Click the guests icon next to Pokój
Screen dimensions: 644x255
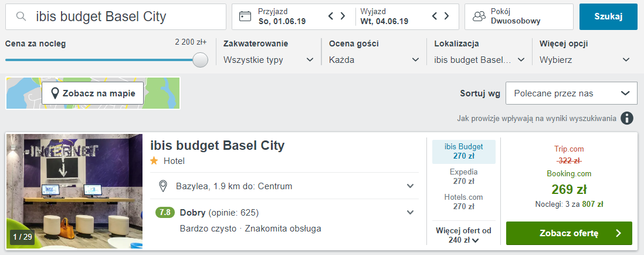point(479,16)
